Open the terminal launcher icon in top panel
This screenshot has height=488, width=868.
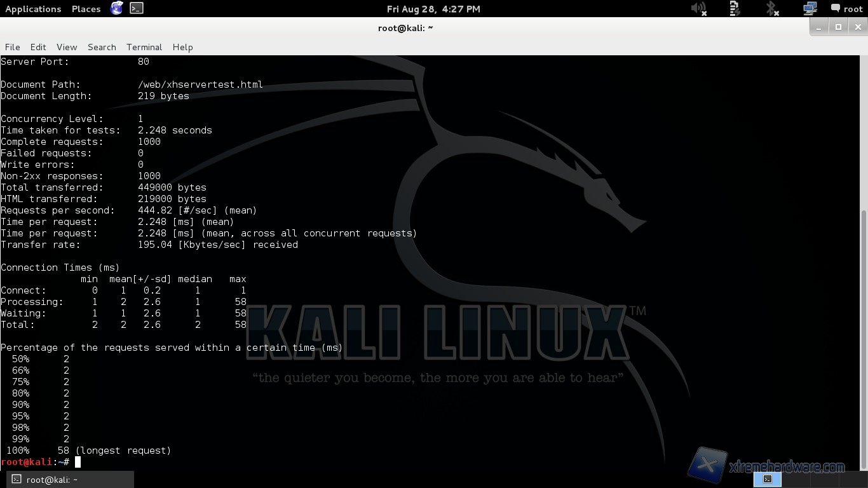(136, 8)
